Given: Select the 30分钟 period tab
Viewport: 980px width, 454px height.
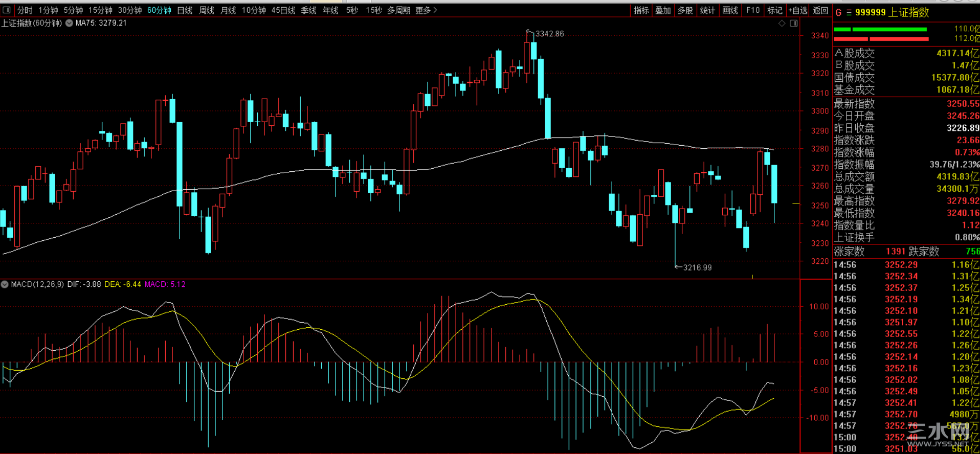Looking at the screenshot, I should [x=130, y=10].
